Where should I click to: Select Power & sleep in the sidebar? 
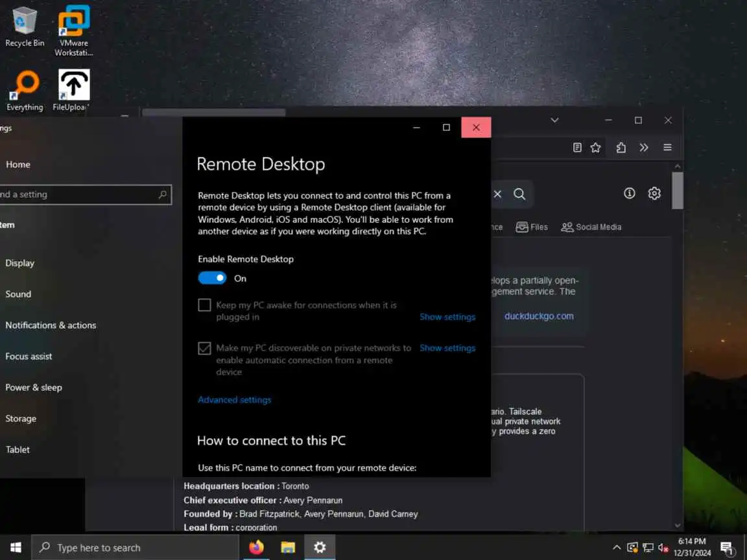click(33, 388)
